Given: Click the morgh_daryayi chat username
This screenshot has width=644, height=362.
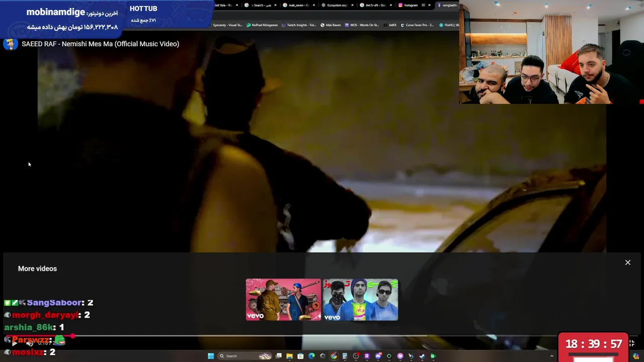Looking at the screenshot, I should [x=45, y=315].
